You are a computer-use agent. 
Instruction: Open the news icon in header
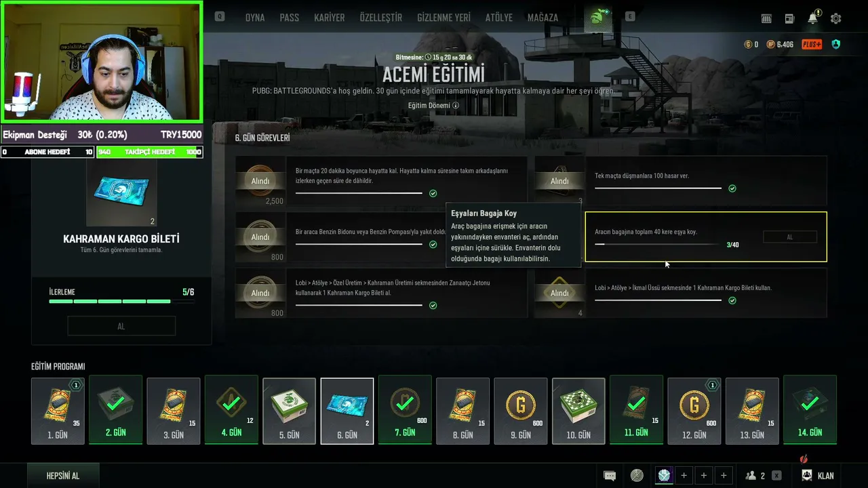click(x=789, y=19)
